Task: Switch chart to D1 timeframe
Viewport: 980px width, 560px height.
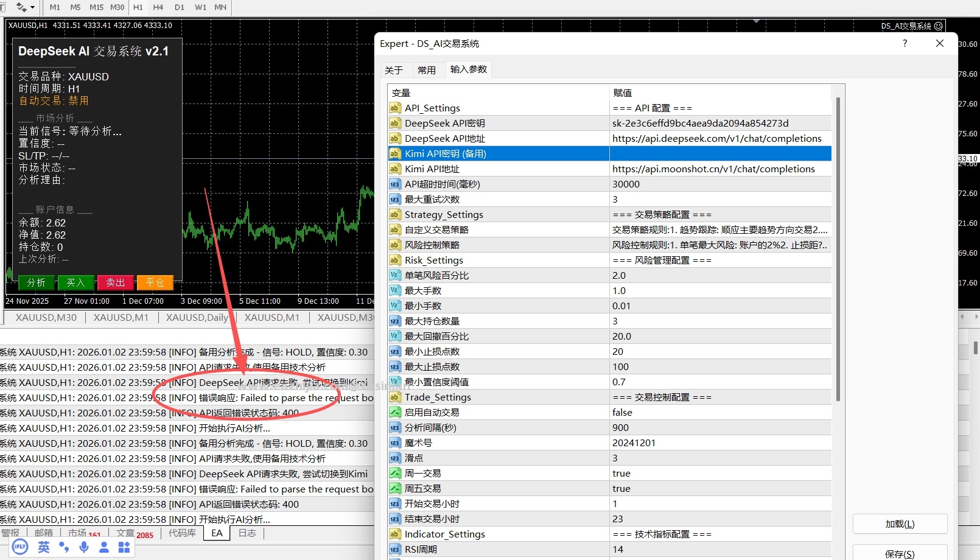Action: 179,7
